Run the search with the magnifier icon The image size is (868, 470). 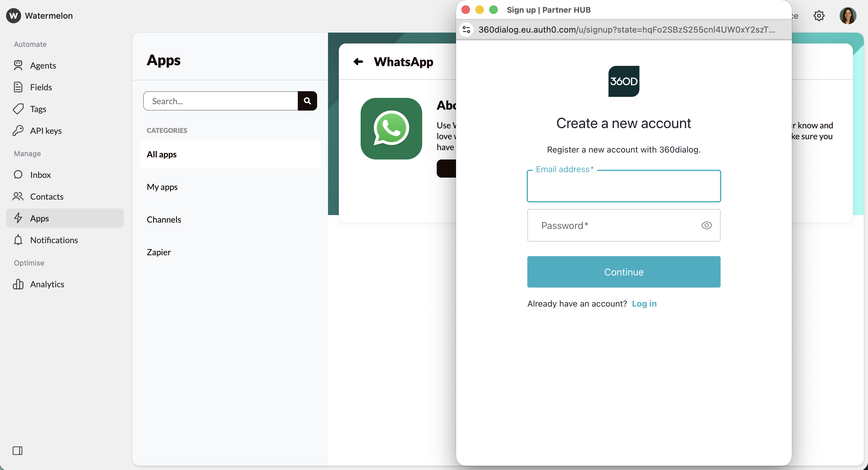pyautogui.click(x=307, y=101)
